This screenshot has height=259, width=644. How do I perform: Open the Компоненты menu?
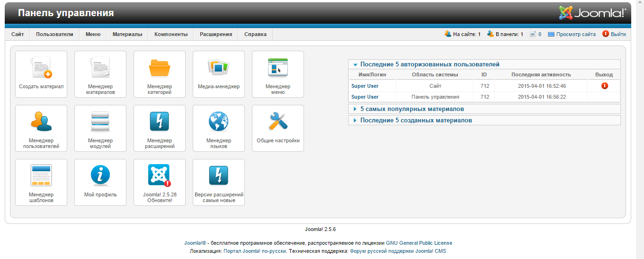(171, 34)
